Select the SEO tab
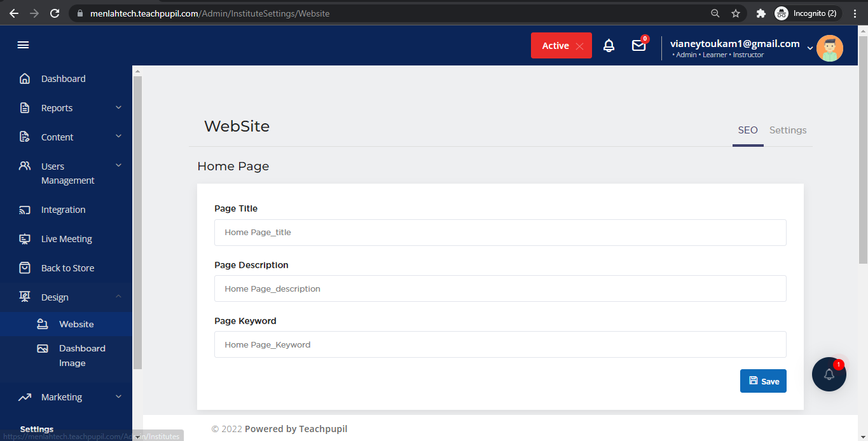 pos(747,130)
